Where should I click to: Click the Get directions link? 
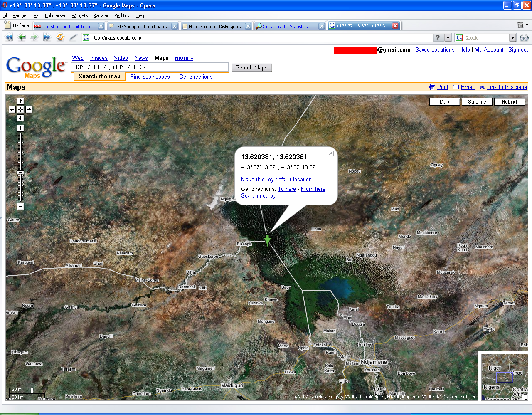(196, 77)
